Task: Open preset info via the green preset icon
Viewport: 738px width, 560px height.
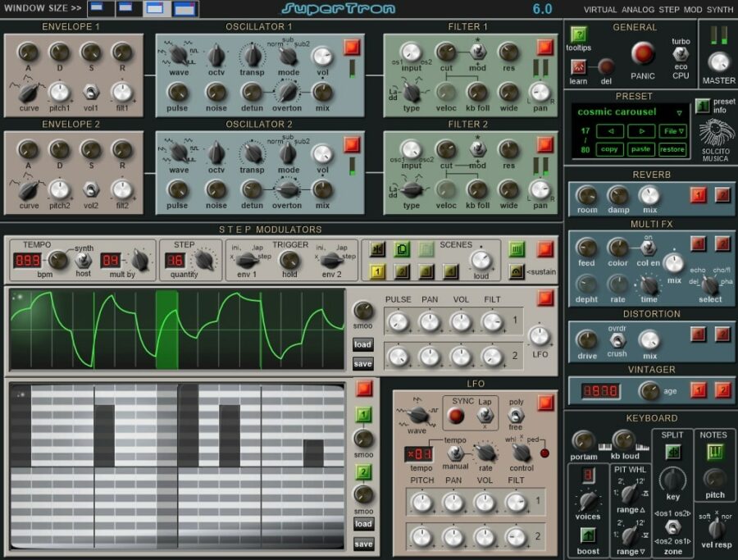Action: (703, 107)
